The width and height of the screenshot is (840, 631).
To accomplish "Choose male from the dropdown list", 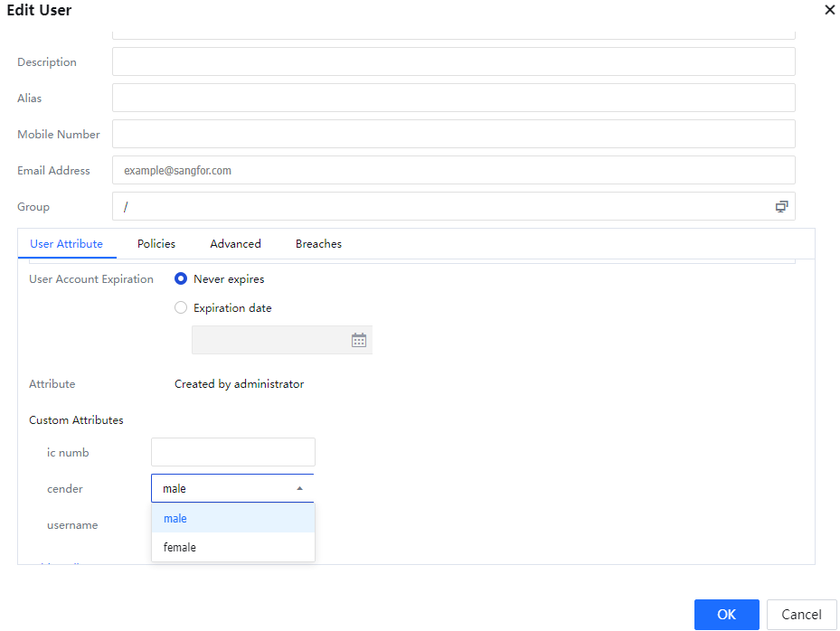I will pos(232,519).
